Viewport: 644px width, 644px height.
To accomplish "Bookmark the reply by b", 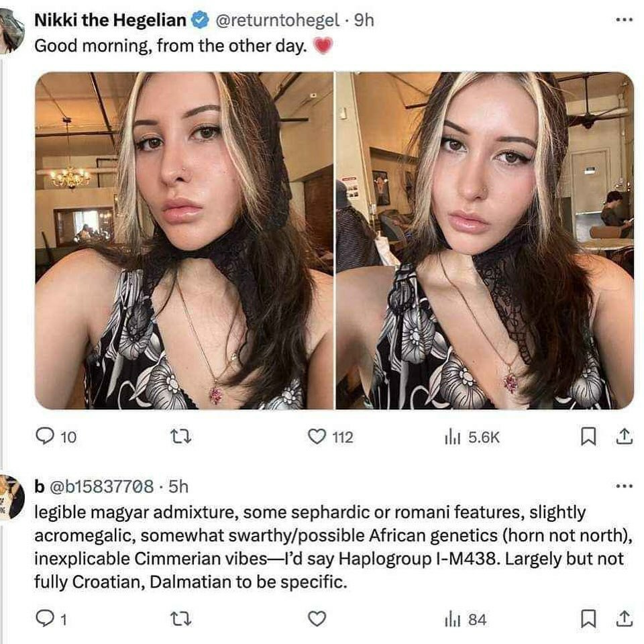I will (x=588, y=619).
